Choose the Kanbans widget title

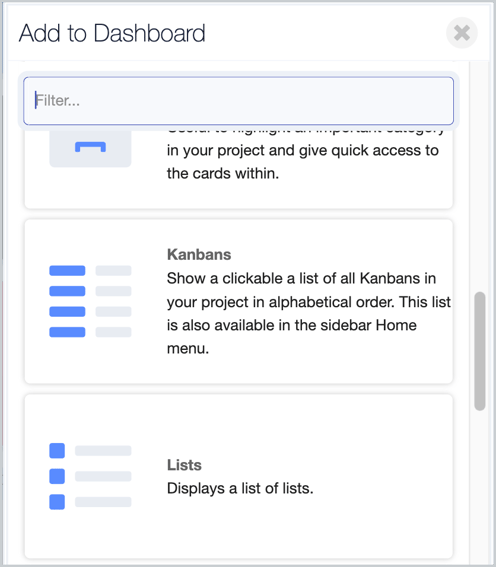click(199, 255)
